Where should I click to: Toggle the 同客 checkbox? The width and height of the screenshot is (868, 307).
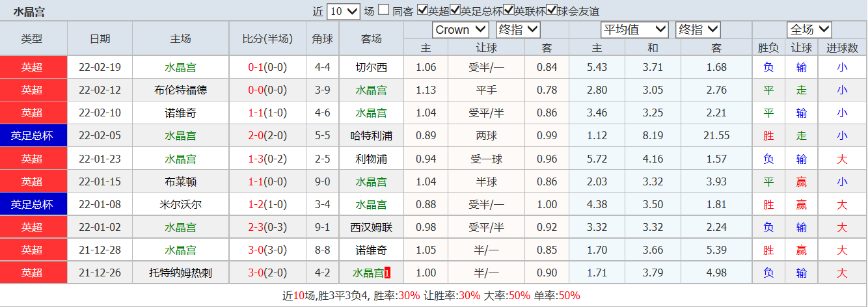pyautogui.click(x=384, y=10)
